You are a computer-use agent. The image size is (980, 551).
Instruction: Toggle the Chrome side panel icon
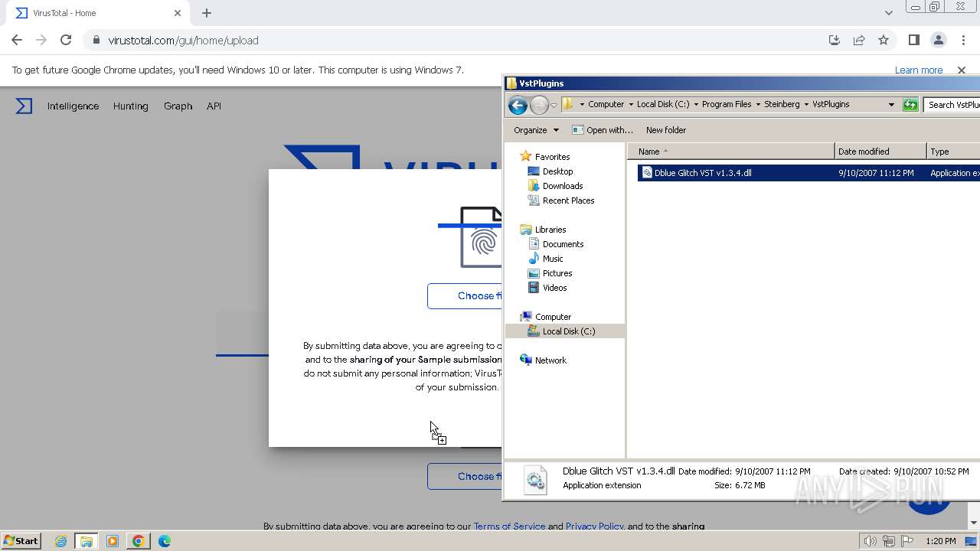click(x=913, y=40)
